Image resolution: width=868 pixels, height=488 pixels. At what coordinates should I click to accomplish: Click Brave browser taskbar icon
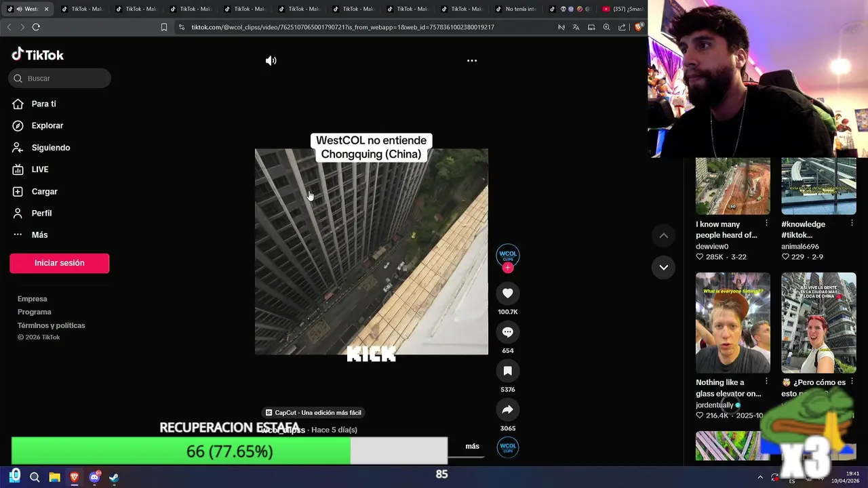tap(75, 477)
